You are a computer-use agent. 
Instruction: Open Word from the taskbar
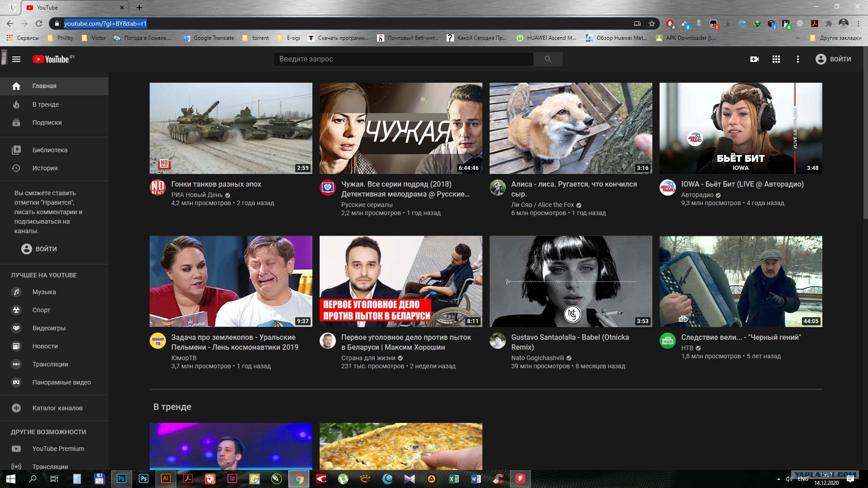476,479
